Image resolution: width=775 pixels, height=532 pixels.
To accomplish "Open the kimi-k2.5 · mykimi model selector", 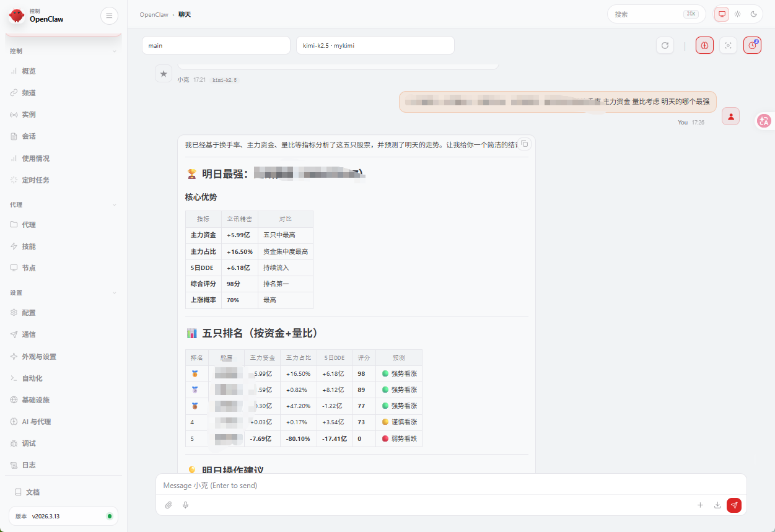I will 375,45.
